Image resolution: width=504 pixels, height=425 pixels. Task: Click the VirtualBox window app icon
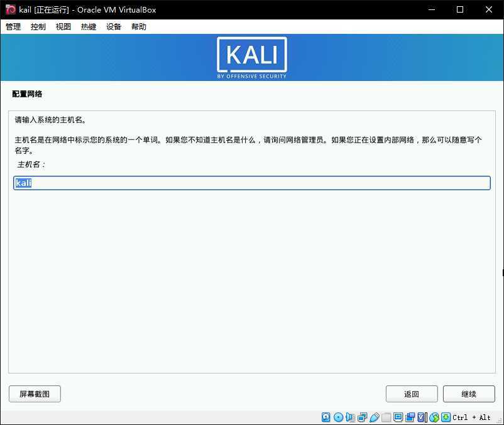[x=10, y=9]
